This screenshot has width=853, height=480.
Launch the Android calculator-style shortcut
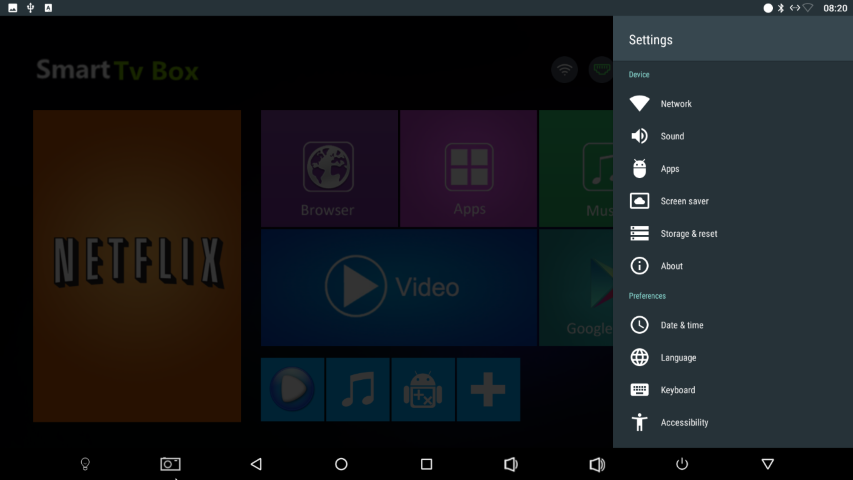pos(423,390)
